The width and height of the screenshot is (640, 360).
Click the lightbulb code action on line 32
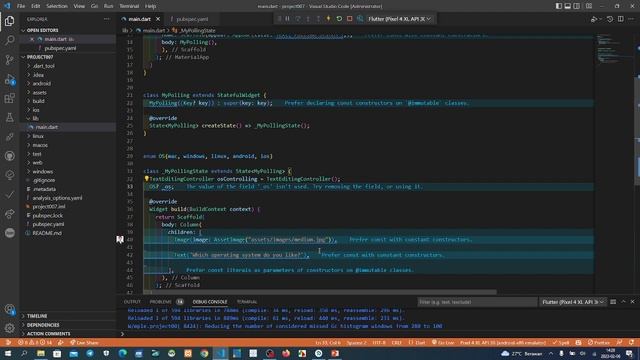(147, 179)
